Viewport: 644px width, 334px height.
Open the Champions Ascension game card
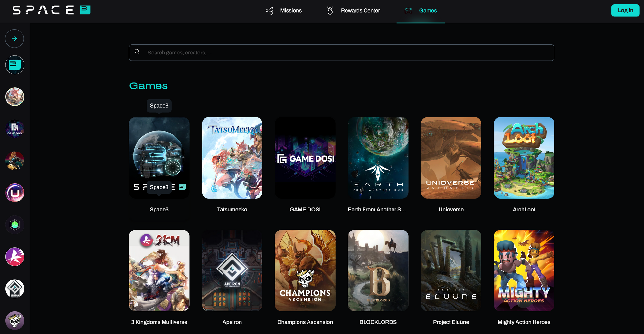305,270
